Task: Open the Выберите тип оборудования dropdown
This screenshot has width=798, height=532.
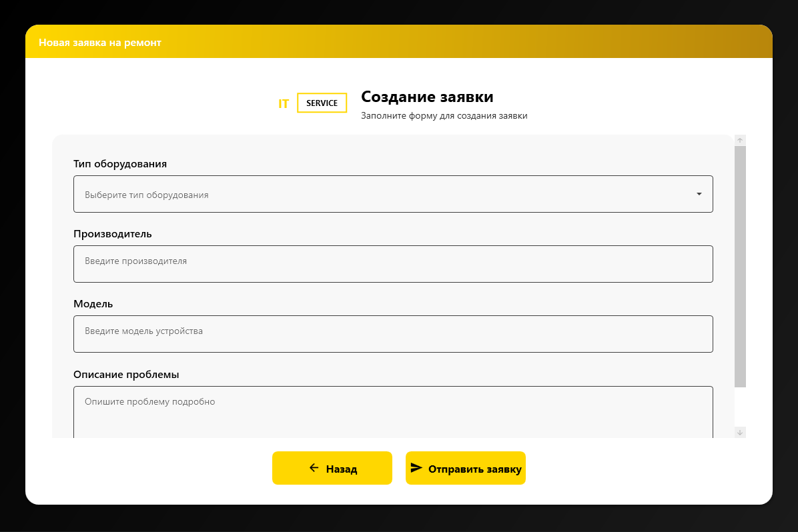Action: pyautogui.click(x=393, y=194)
